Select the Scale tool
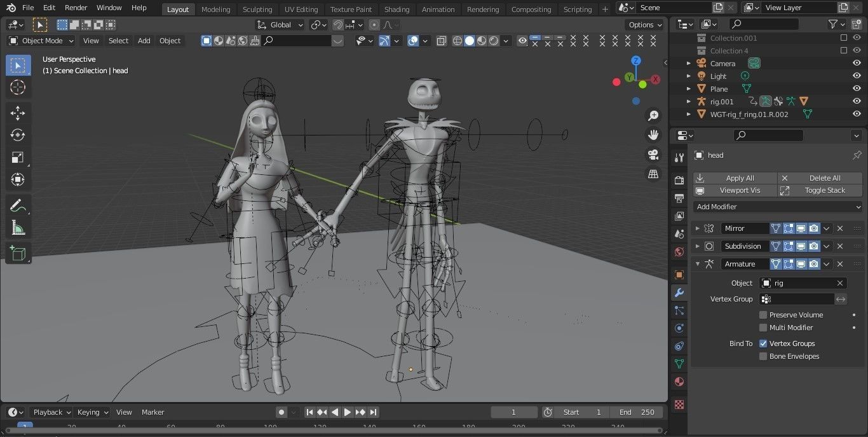The width and height of the screenshot is (868, 437). pyautogui.click(x=18, y=157)
